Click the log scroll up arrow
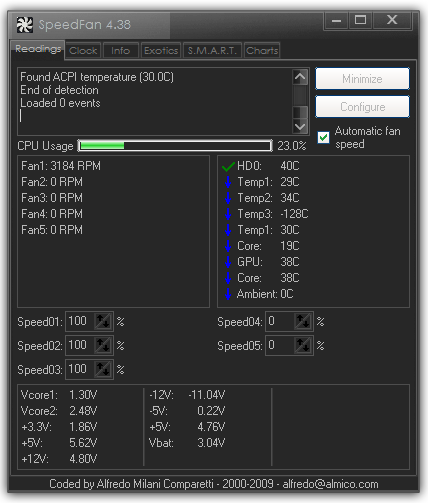 pos(300,77)
